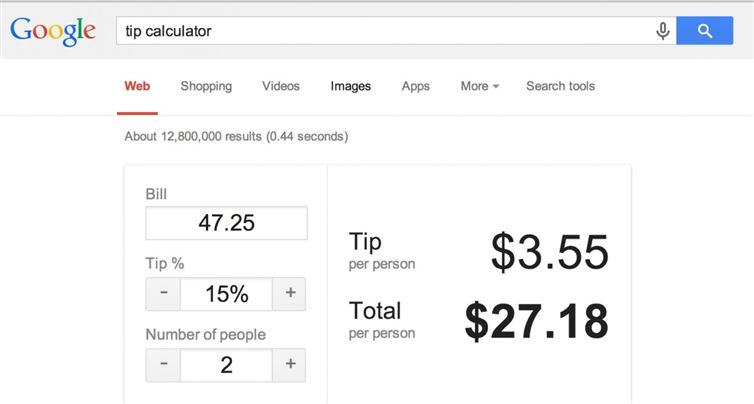The width and height of the screenshot is (754, 404).
Task: Click the Bill amount input field
Action: 226,223
